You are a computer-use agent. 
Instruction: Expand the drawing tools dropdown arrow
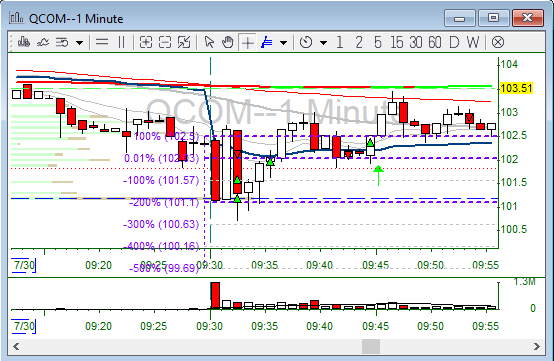283,43
